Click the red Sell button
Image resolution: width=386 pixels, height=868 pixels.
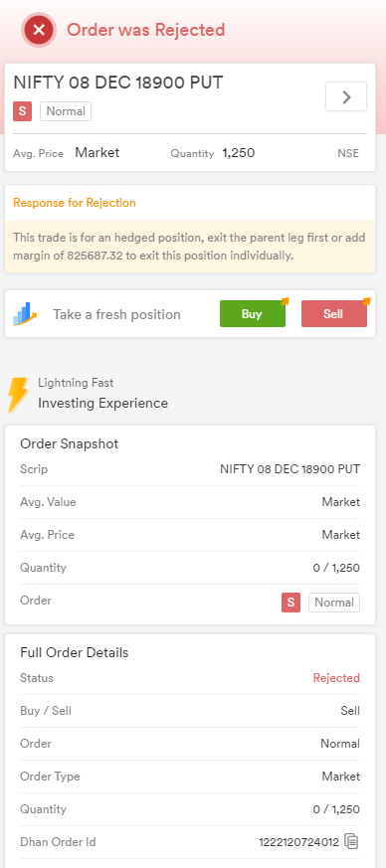click(x=334, y=314)
